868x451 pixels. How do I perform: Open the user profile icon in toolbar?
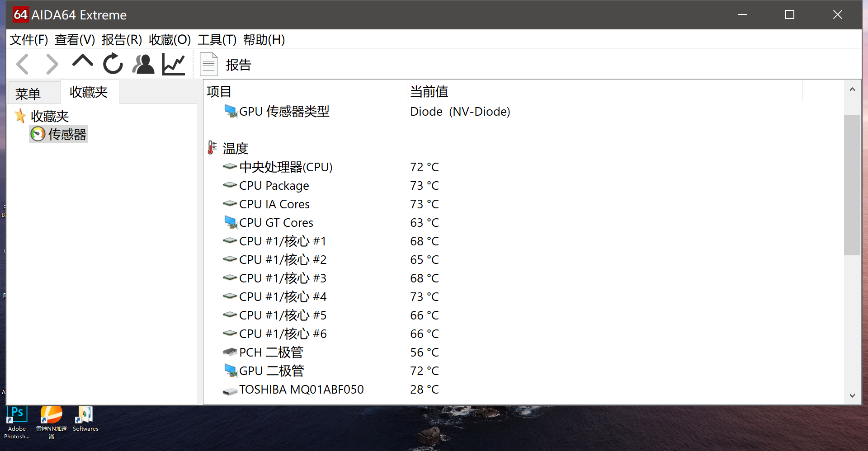click(143, 64)
